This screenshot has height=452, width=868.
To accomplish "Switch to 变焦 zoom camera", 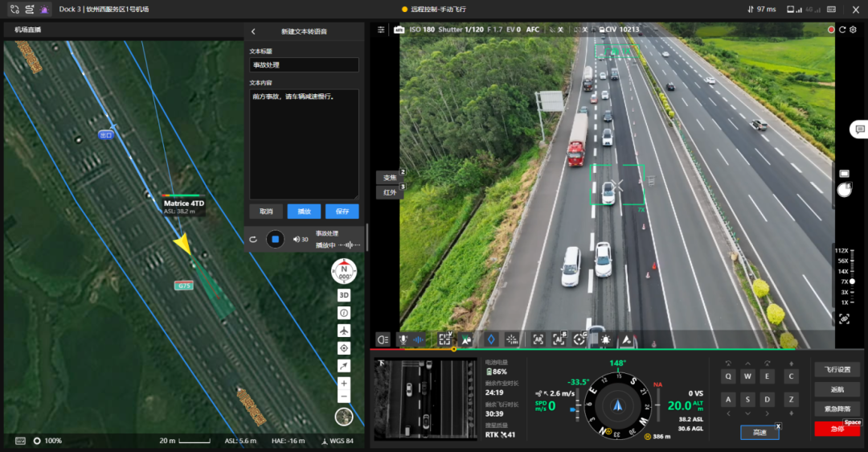I will [389, 178].
